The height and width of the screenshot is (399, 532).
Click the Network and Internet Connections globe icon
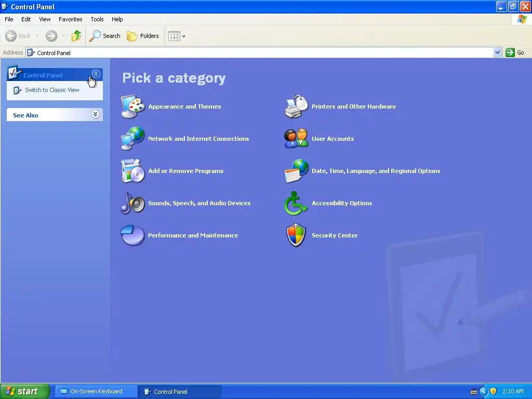click(132, 138)
